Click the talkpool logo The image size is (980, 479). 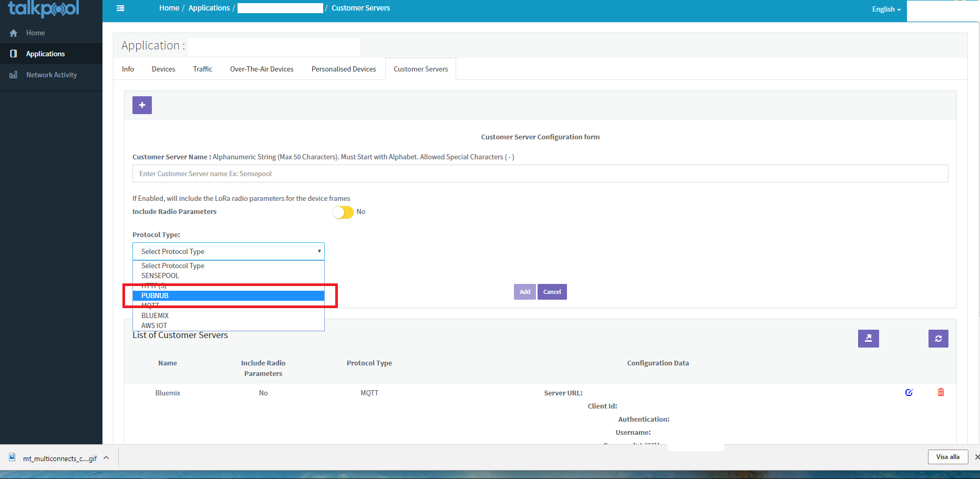point(44,9)
